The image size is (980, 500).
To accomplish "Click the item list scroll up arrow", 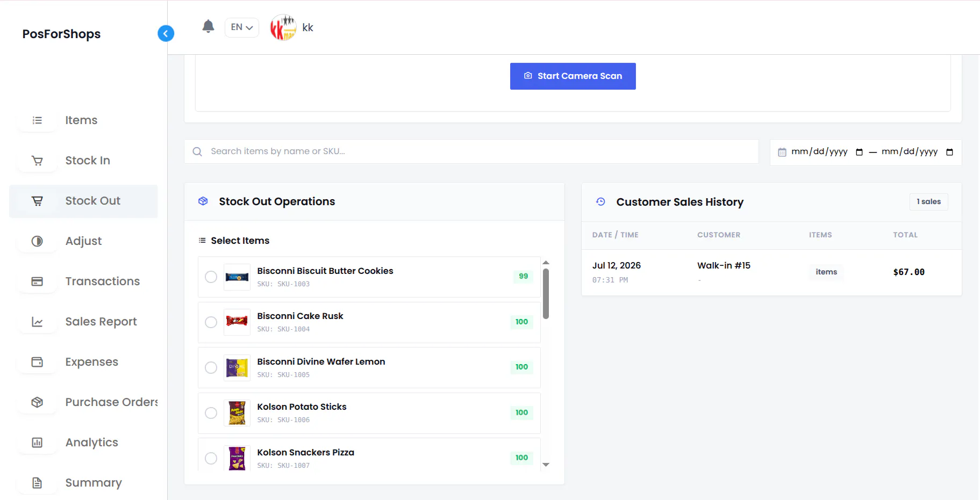I will pyautogui.click(x=546, y=263).
